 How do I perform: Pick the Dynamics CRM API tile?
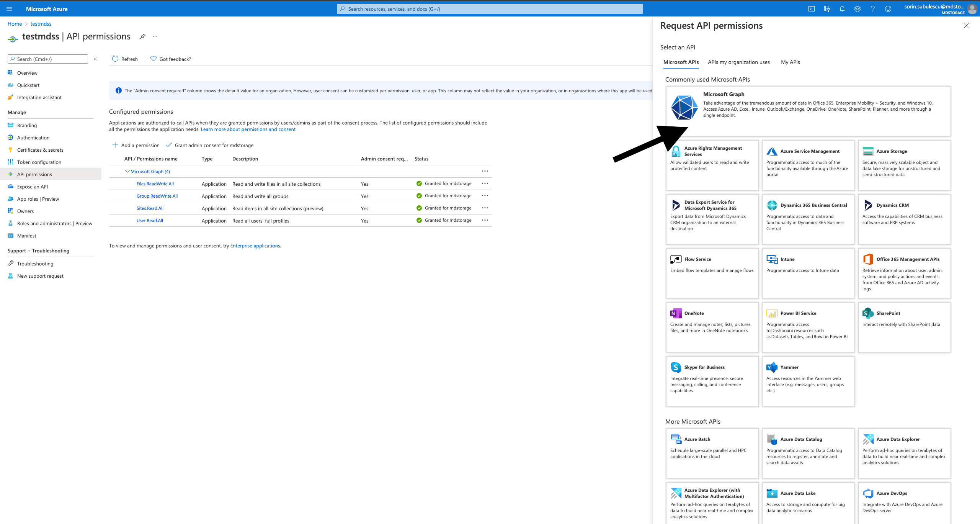pyautogui.click(x=904, y=219)
